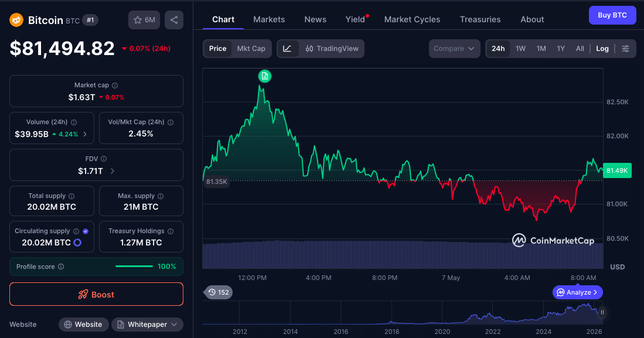Open chart settings sliders icon

[625, 49]
